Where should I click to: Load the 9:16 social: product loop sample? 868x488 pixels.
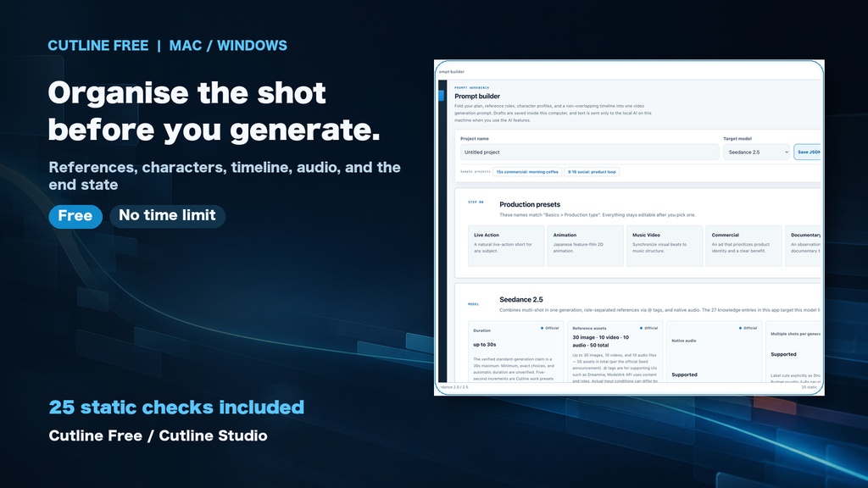(592, 172)
